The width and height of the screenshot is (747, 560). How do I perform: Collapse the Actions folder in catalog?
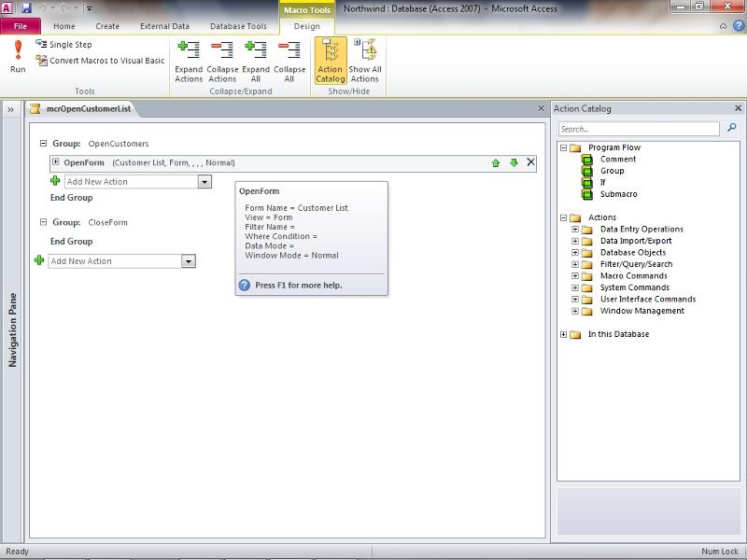point(564,217)
